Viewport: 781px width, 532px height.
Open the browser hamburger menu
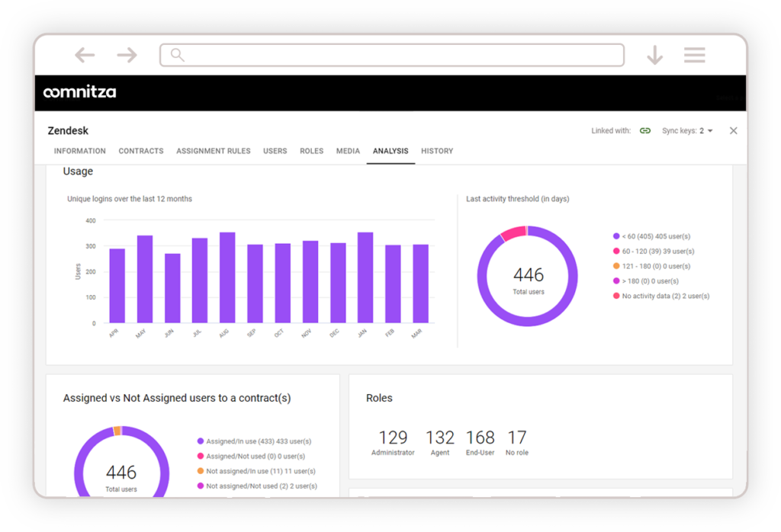[x=694, y=55]
